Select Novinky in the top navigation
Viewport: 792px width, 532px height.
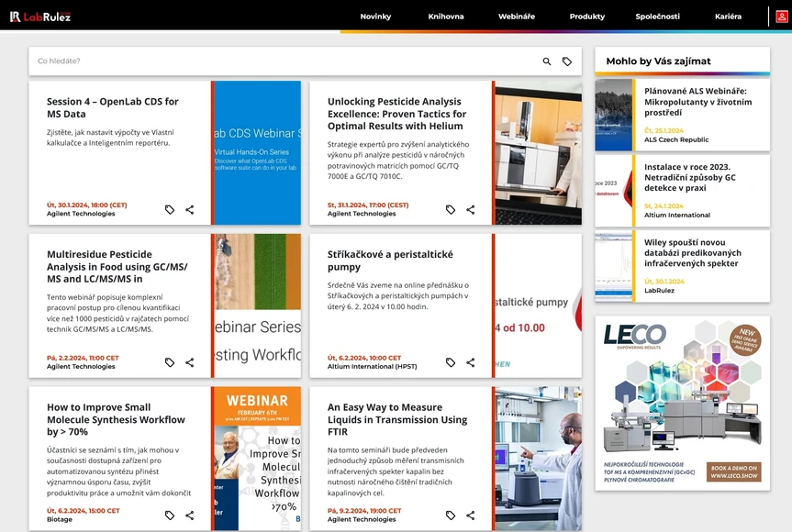coord(375,16)
